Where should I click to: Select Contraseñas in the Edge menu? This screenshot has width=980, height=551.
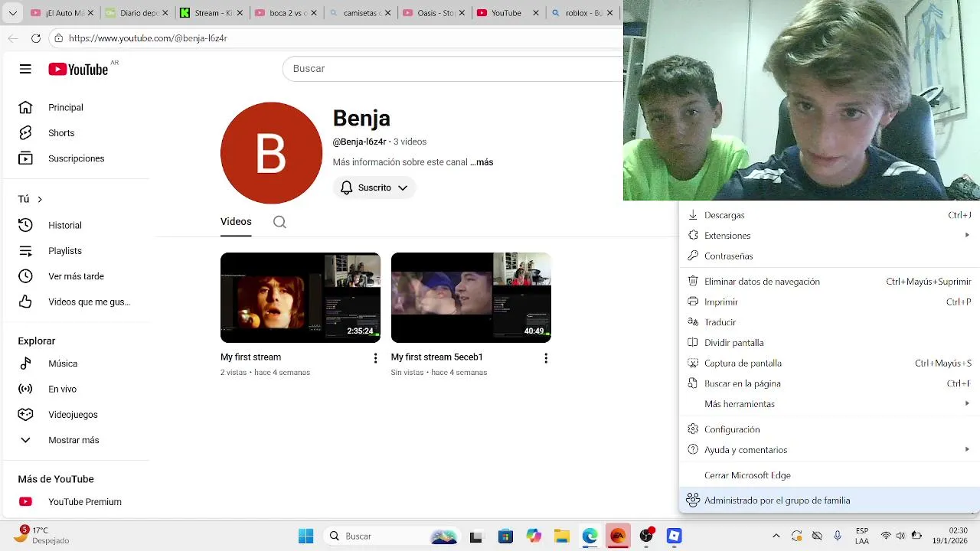829,256
